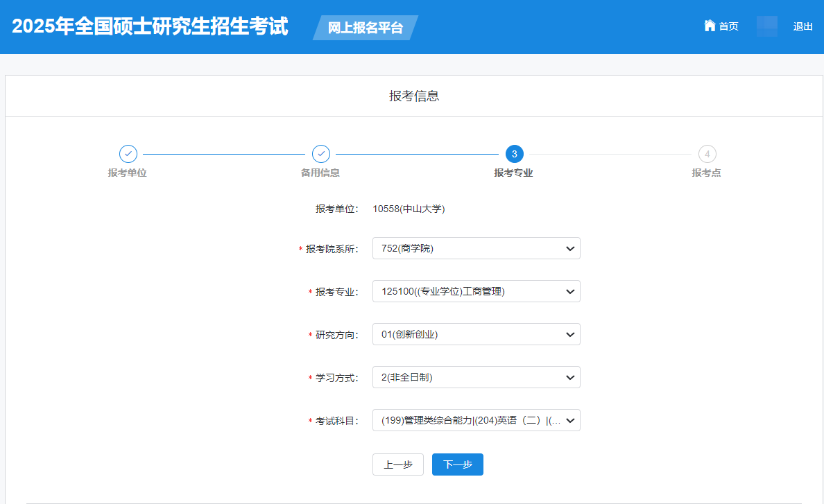Click the 备用信息 step label
Image resolution: width=824 pixels, height=504 pixels.
tap(320, 173)
